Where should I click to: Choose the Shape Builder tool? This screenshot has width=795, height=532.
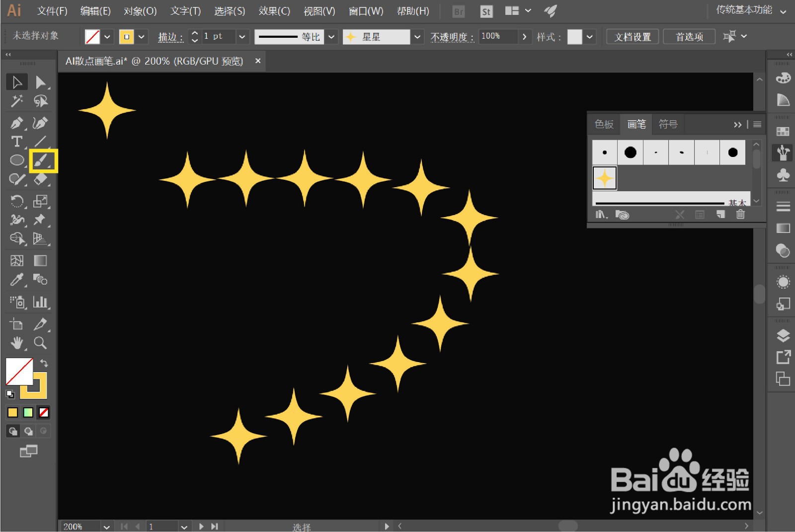pos(17,239)
